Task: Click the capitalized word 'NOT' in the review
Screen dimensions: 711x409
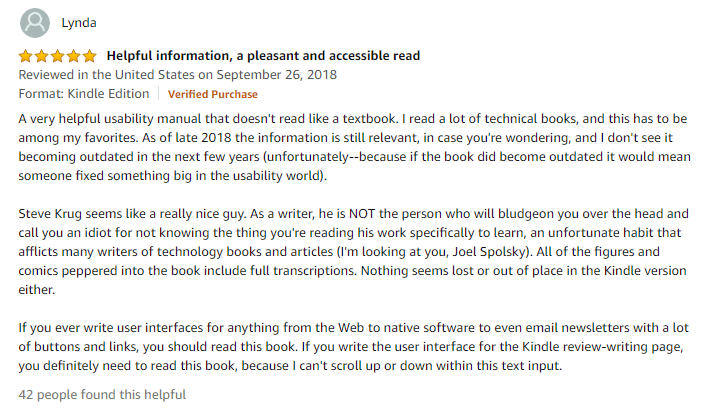Action: coord(362,214)
